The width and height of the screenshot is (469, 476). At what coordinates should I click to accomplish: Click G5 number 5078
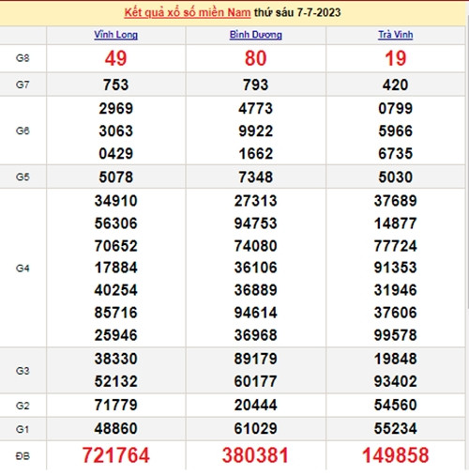pyautogui.click(x=116, y=177)
